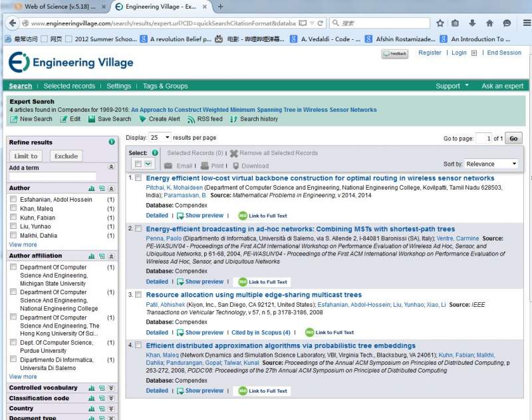Expand the Classification code section
The height and width of the screenshot is (420, 532).
111,398
